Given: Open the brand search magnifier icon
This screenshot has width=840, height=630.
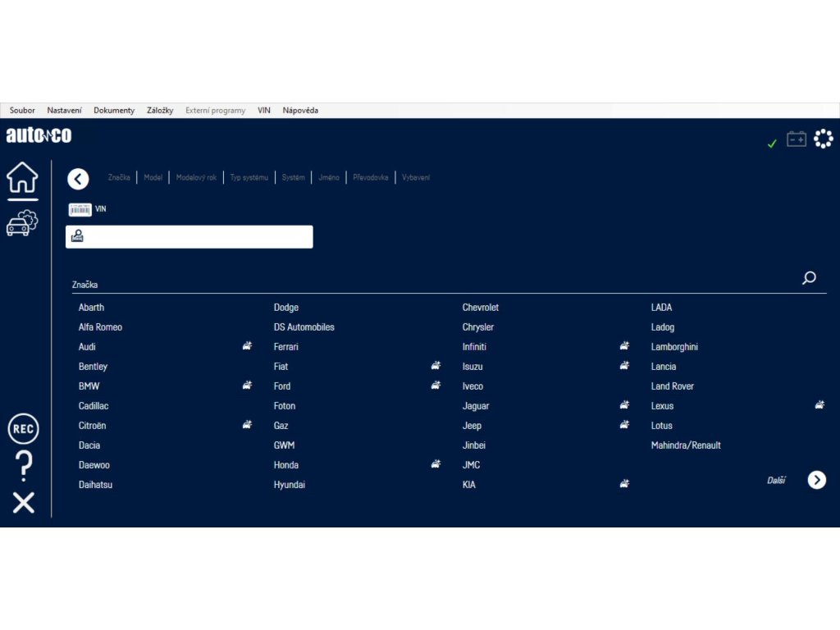Looking at the screenshot, I should click(x=809, y=277).
